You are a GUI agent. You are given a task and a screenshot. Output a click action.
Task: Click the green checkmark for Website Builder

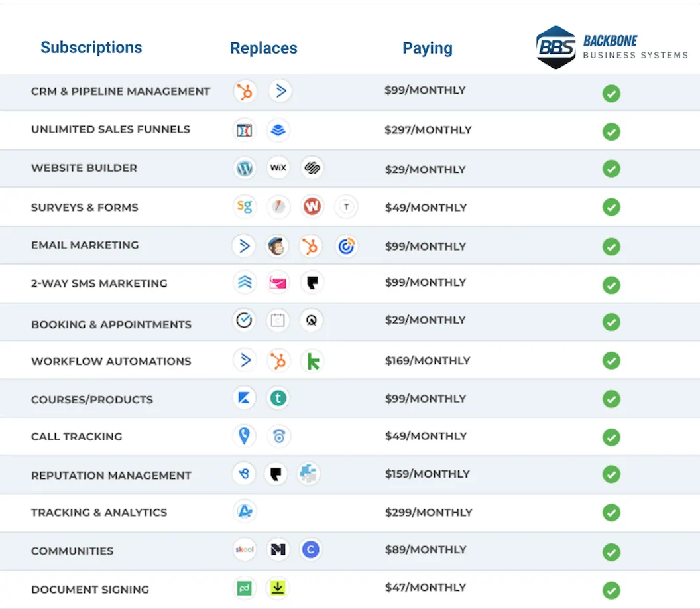pos(611,169)
